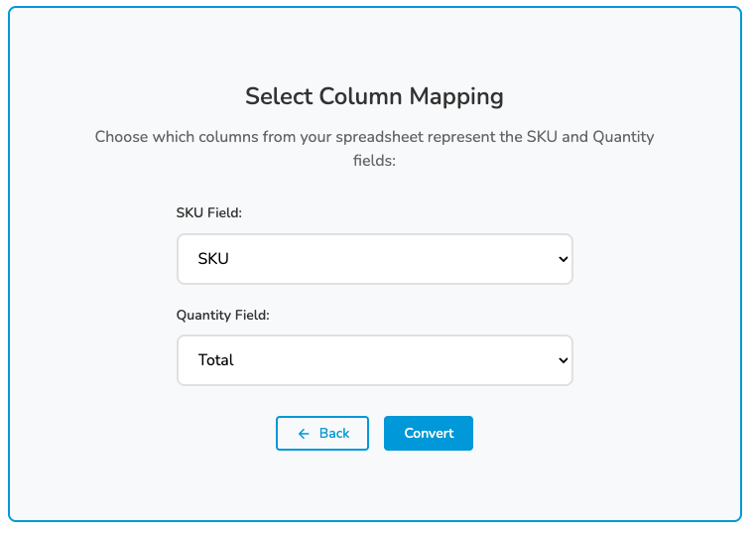Click the "Select Column Mapping" heading
Viewport: 756px width, 537px height.
(374, 96)
